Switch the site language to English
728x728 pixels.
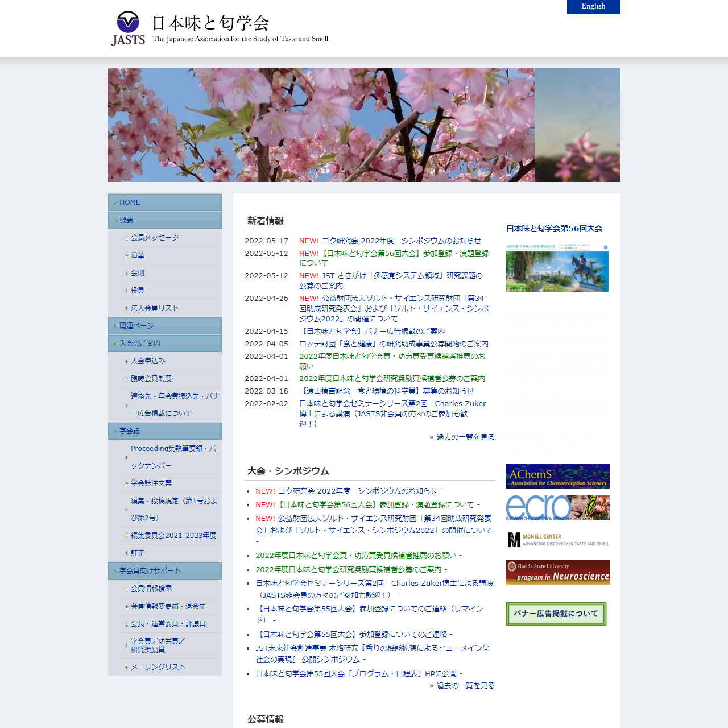click(x=593, y=7)
